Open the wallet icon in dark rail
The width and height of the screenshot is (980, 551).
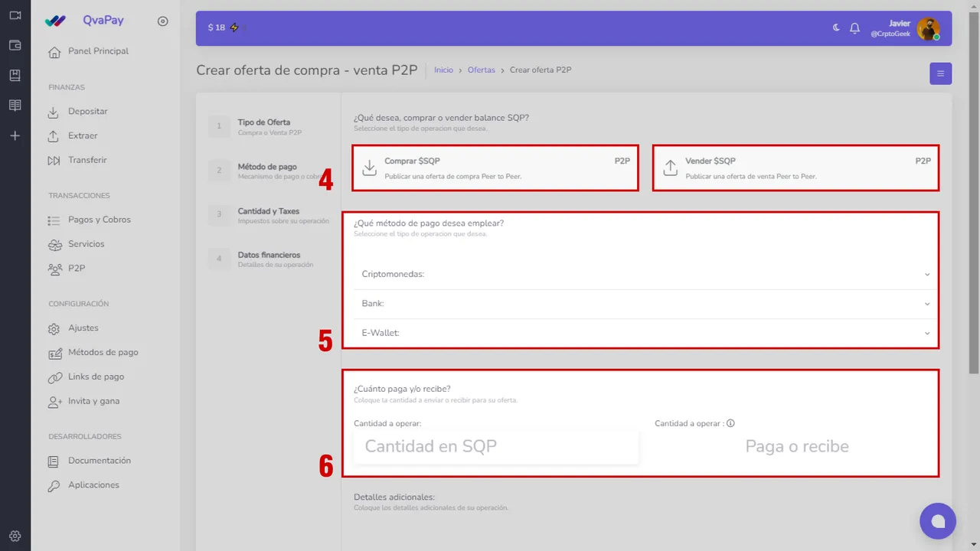pos(15,45)
